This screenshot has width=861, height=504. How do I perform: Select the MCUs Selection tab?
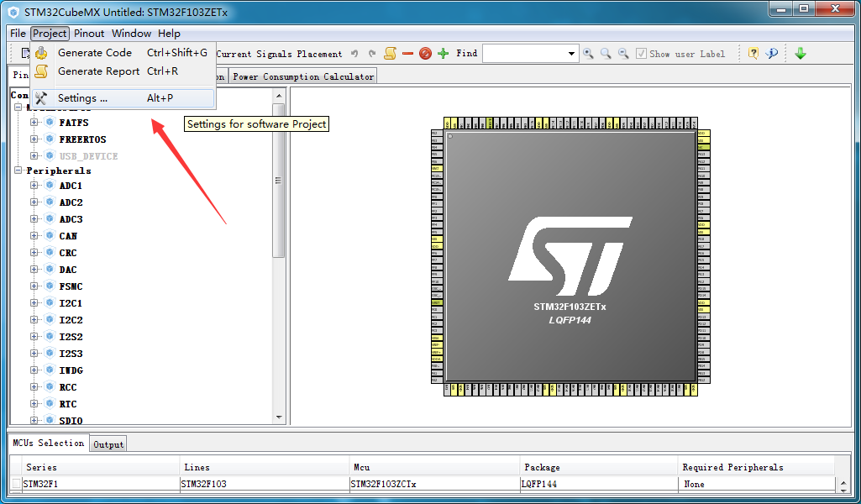click(x=49, y=443)
